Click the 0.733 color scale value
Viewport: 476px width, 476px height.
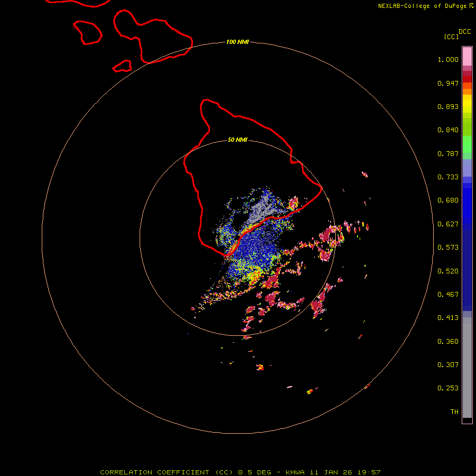(x=448, y=177)
